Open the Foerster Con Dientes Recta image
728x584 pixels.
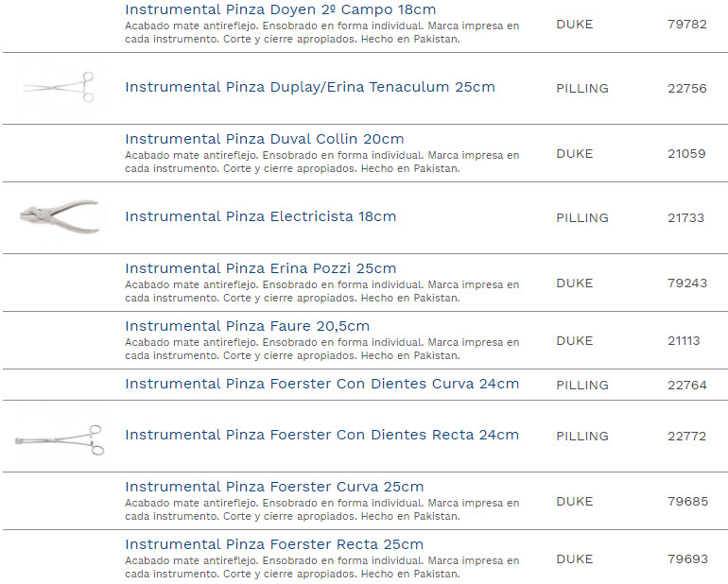click(x=59, y=437)
